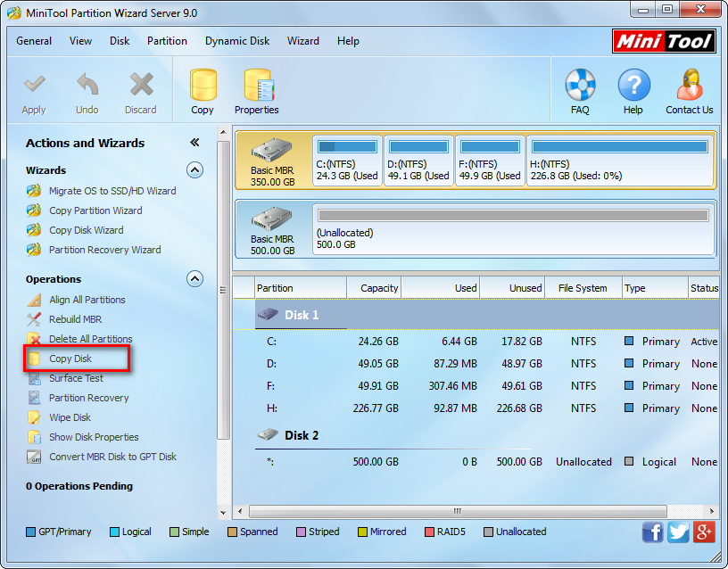This screenshot has height=569, width=728.
Task: Select F:(NTFS) partition block in disk map
Action: pyautogui.click(x=491, y=161)
